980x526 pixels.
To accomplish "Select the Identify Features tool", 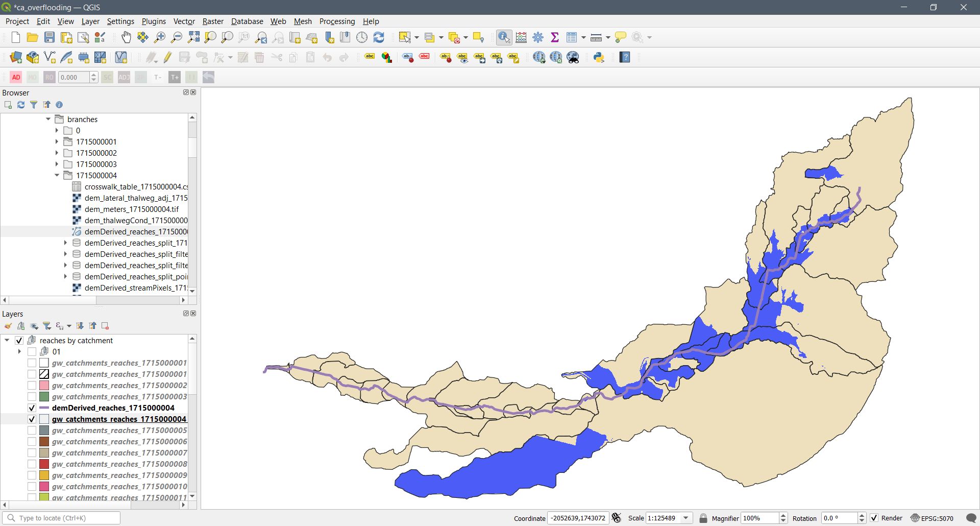I will pos(504,37).
